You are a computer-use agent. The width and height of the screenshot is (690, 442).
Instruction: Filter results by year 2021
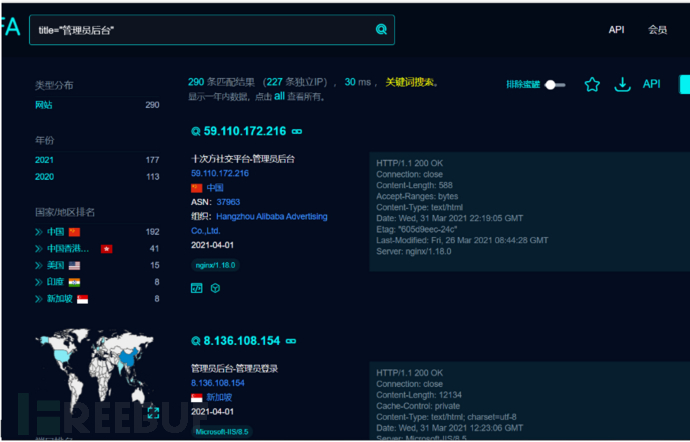click(45, 160)
